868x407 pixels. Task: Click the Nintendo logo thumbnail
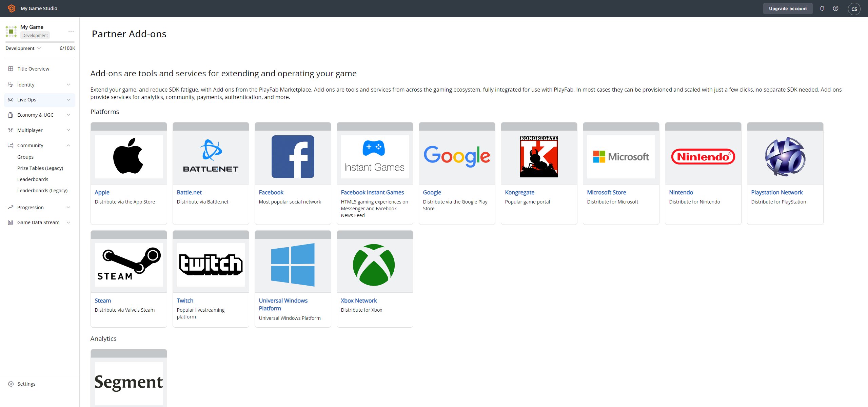703,157
